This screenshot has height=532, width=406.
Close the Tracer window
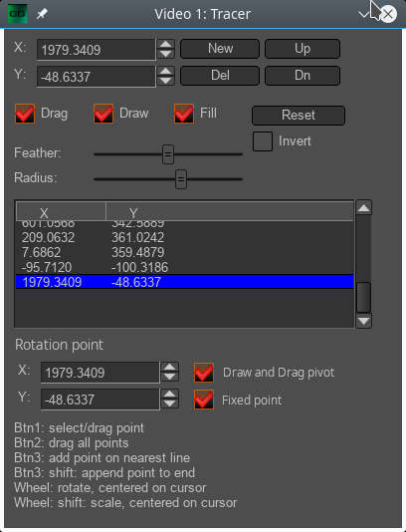tap(388, 14)
